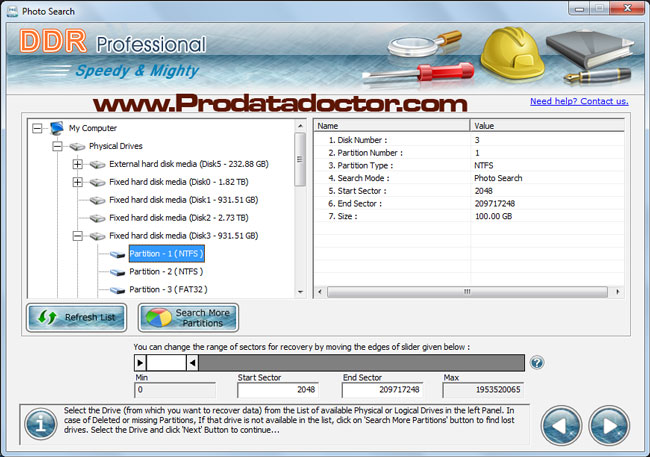
Task: Click the Search Mode row label
Action: point(359,178)
